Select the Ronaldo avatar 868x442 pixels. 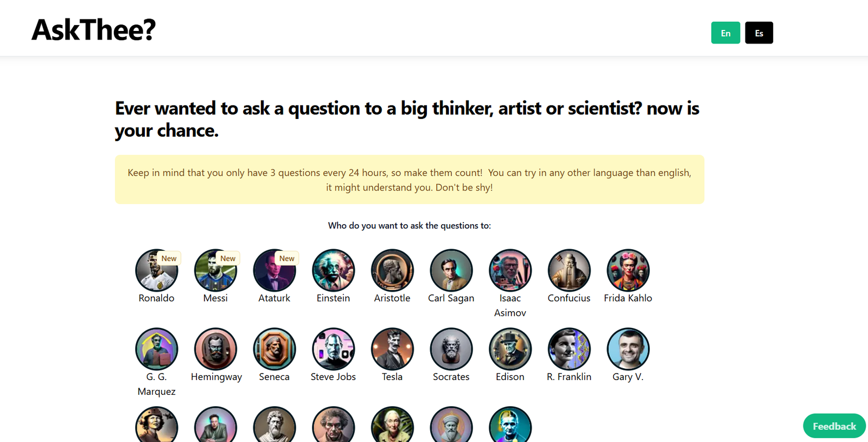click(156, 270)
